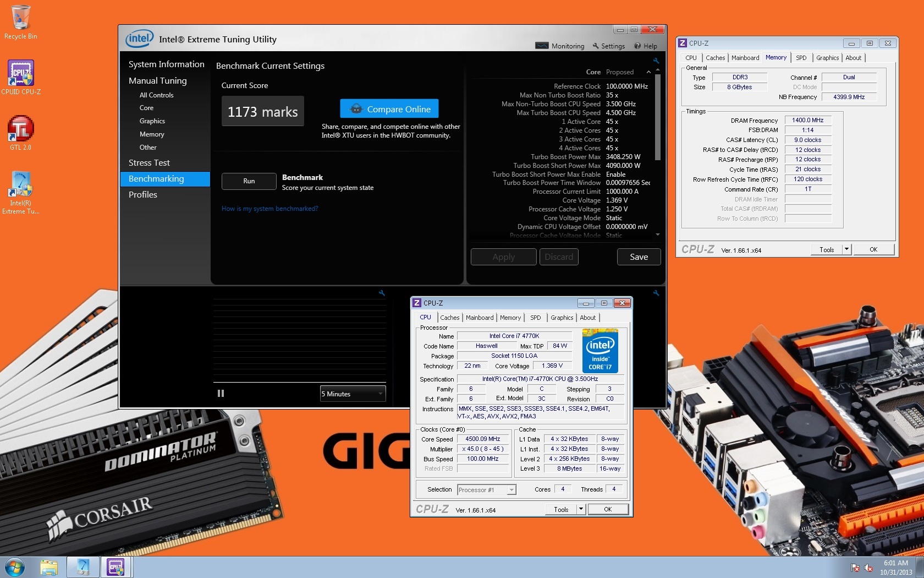
Task: Switch to About tab in CPU-Z CPU window
Action: coord(587,318)
